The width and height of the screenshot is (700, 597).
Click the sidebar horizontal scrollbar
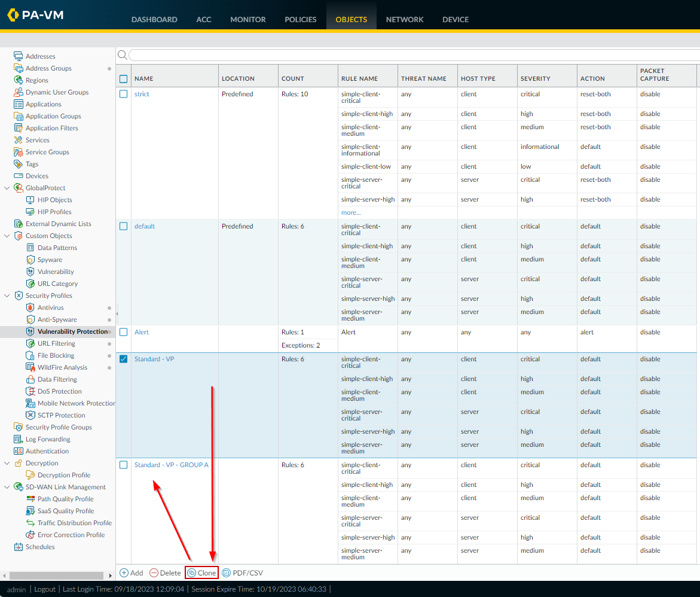click(x=57, y=575)
